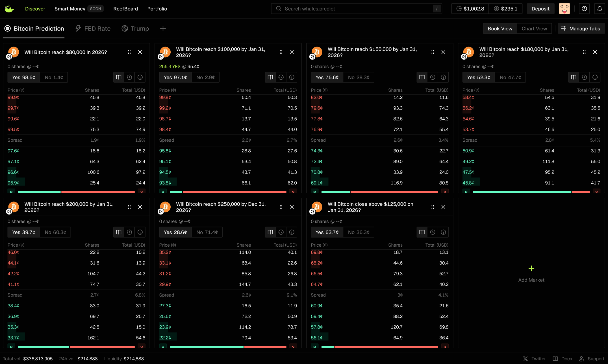Select No 47.7¢ on the $180,000 market
This screenshot has width=608, height=364.
(510, 77)
